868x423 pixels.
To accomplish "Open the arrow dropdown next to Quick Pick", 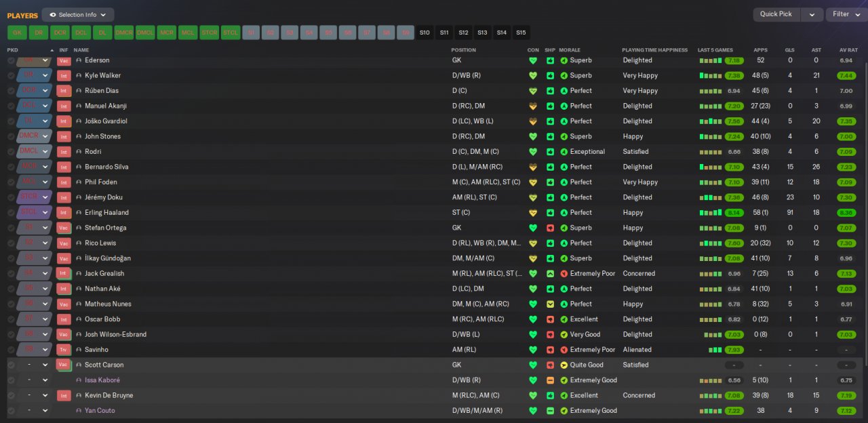I will click(x=812, y=14).
